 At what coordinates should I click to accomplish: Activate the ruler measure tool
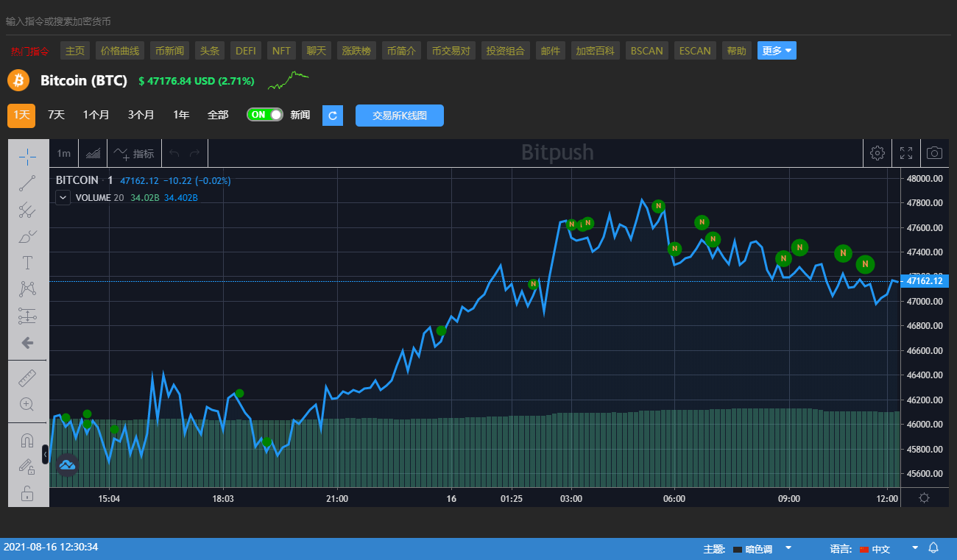pyautogui.click(x=27, y=378)
